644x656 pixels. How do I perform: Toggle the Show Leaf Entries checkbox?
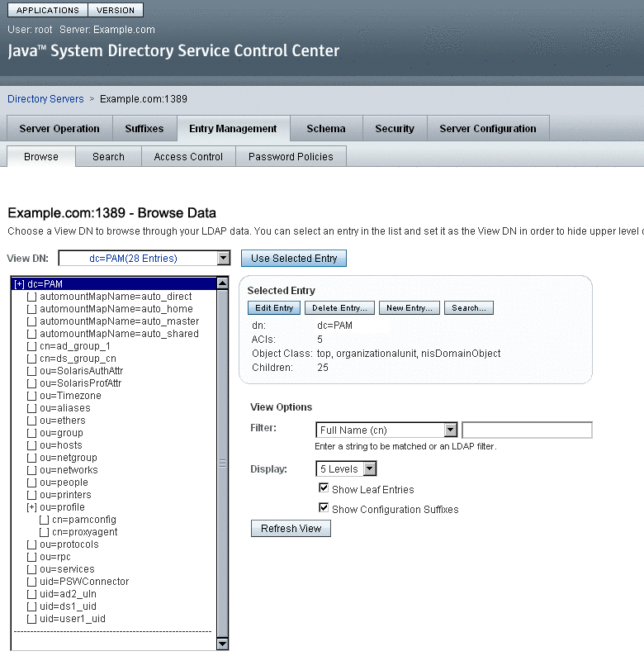pyautogui.click(x=324, y=487)
